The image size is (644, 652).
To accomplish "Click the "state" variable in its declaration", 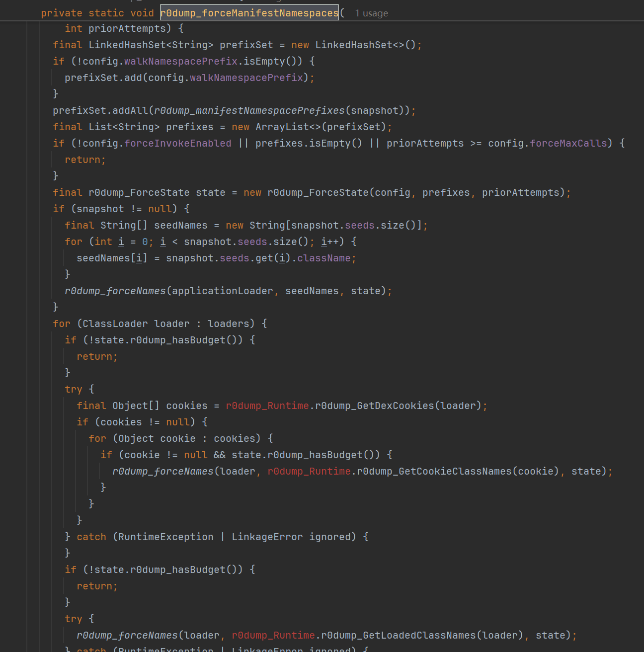I will (211, 193).
